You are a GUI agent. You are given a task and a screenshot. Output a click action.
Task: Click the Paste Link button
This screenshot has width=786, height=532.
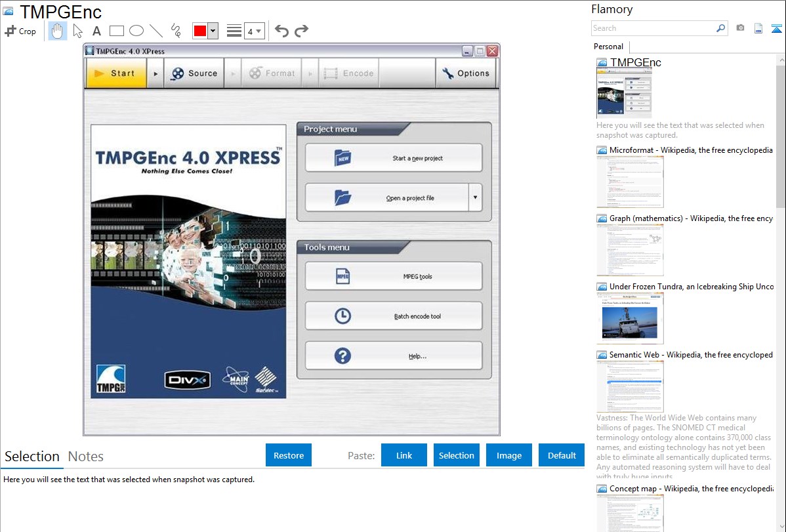click(404, 455)
